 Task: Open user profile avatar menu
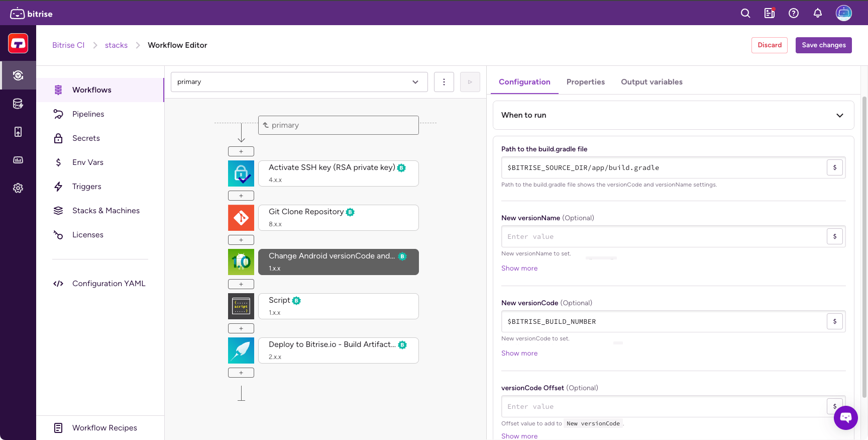[x=844, y=13]
